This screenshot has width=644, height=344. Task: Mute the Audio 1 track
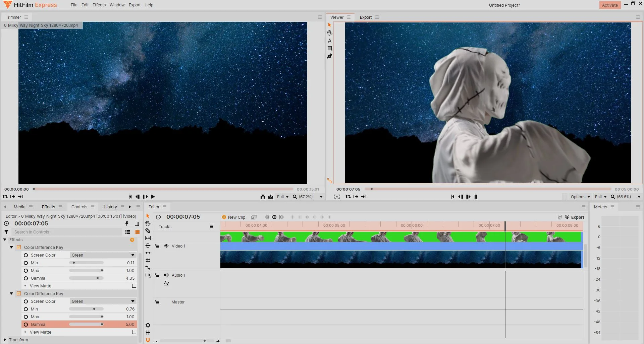coord(166,275)
